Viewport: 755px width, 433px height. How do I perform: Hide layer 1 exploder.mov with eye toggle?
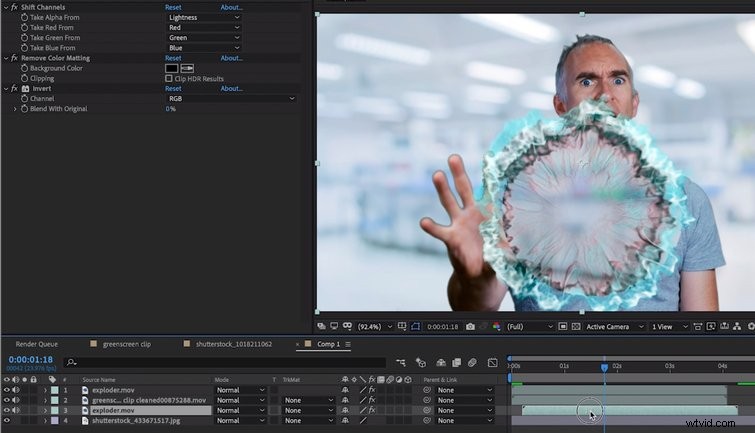[7, 390]
